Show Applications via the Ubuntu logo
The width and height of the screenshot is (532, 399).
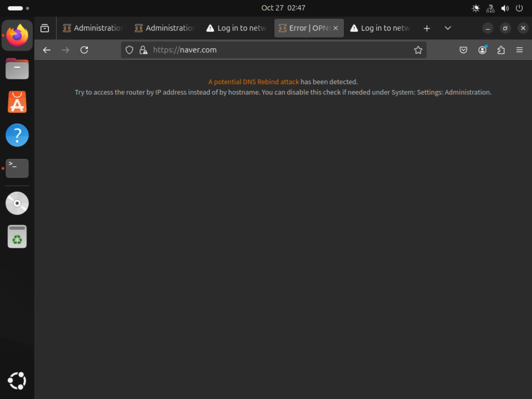point(17,381)
